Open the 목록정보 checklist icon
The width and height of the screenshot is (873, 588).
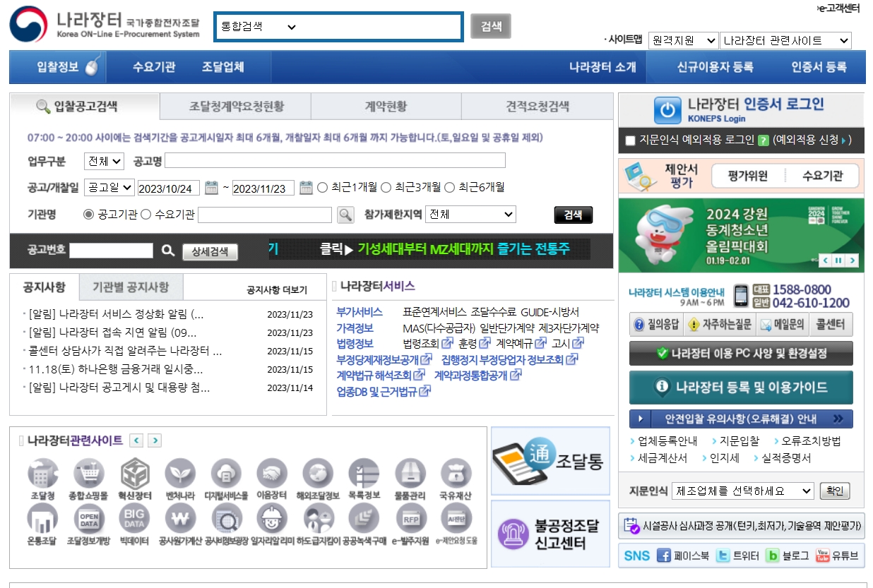click(364, 474)
